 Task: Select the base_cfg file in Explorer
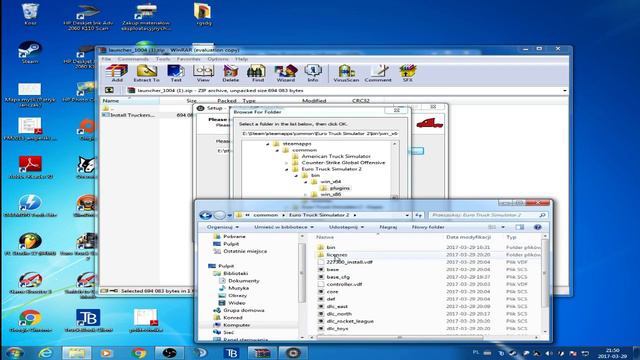click(338, 277)
